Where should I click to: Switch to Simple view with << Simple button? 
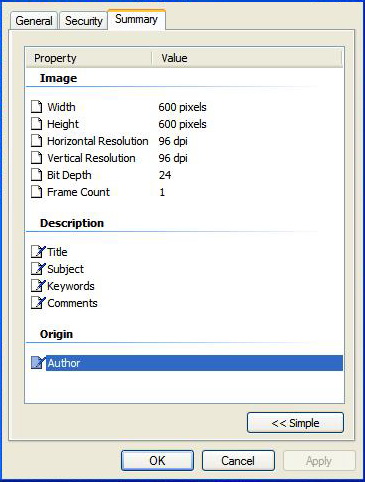295,423
